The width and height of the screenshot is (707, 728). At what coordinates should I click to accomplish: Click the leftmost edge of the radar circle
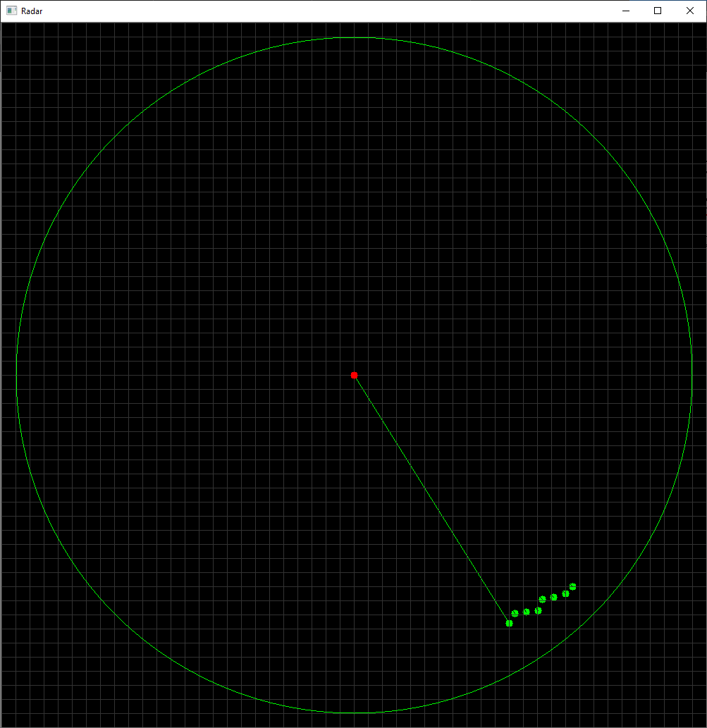point(16,375)
